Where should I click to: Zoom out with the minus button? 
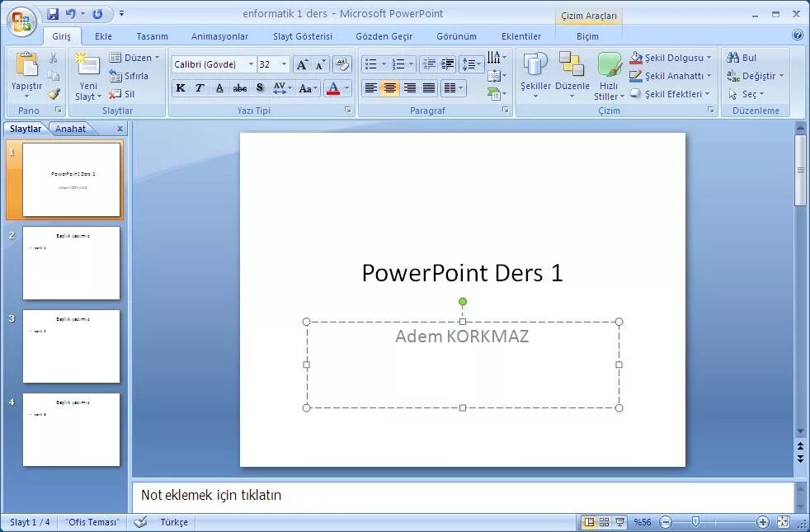click(666, 522)
